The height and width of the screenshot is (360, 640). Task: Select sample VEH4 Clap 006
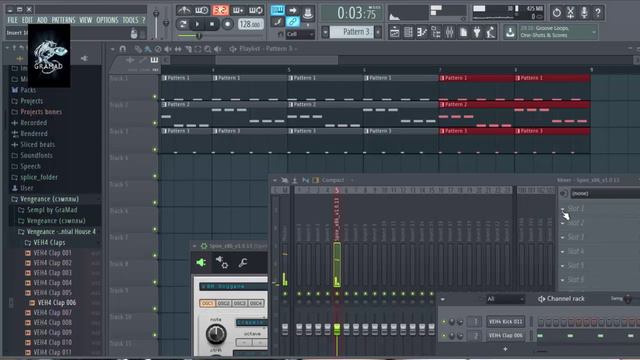[56, 302]
